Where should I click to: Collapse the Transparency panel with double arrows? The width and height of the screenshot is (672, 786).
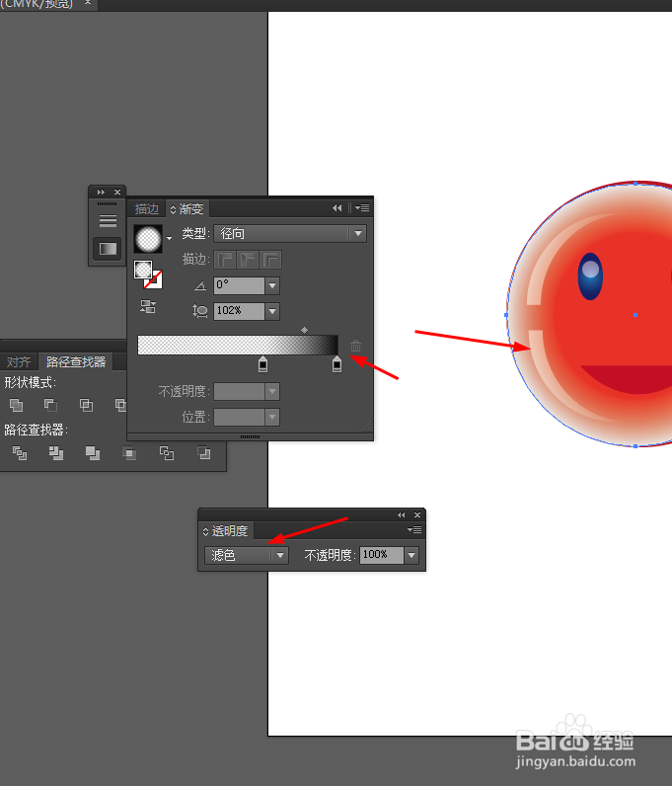click(x=401, y=514)
